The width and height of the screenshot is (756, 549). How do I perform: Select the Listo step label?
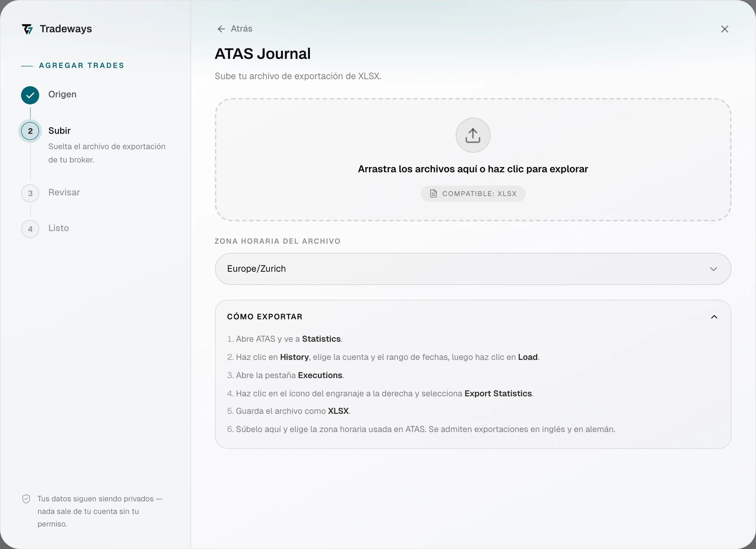click(x=59, y=228)
